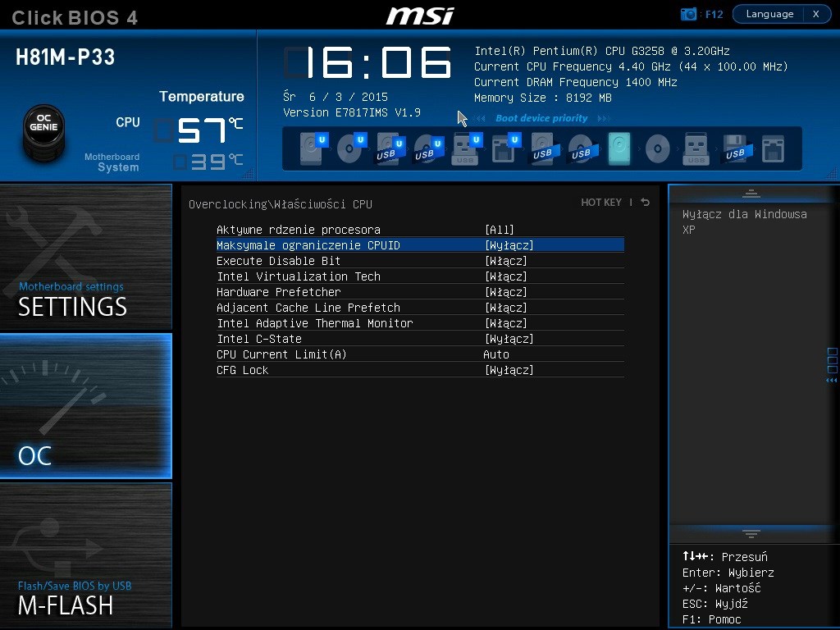This screenshot has width=840, height=630.
Task: Select legacy network boot device icon
Action: coord(773,148)
